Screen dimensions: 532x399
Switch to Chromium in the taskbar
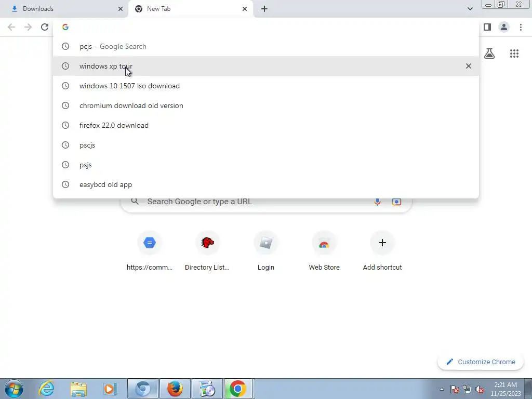point(143,389)
